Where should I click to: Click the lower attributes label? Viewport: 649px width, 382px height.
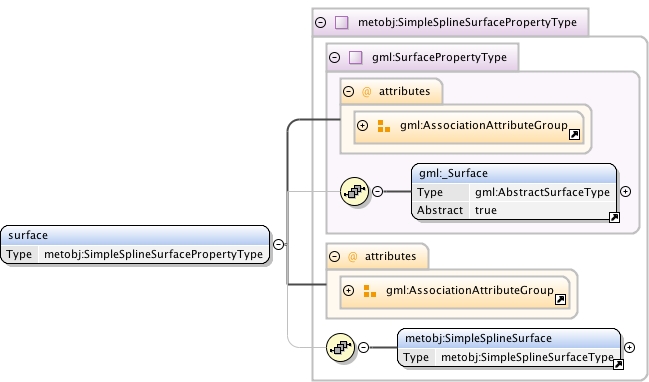pyautogui.click(x=390, y=256)
